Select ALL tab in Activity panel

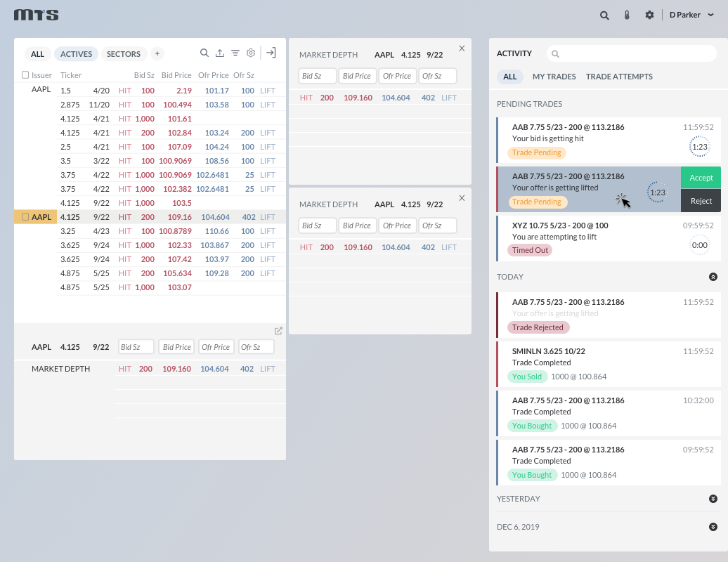509,77
